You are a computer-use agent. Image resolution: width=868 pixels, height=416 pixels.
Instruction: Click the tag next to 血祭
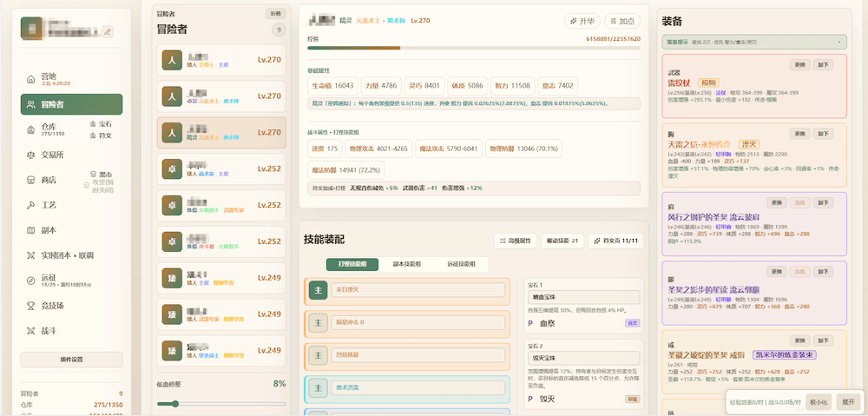(632, 323)
